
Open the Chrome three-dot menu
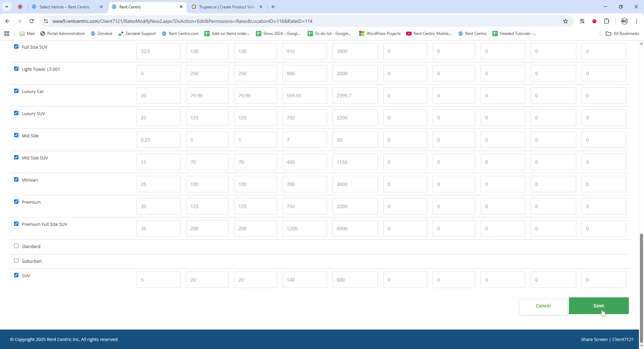pyautogui.click(x=636, y=21)
